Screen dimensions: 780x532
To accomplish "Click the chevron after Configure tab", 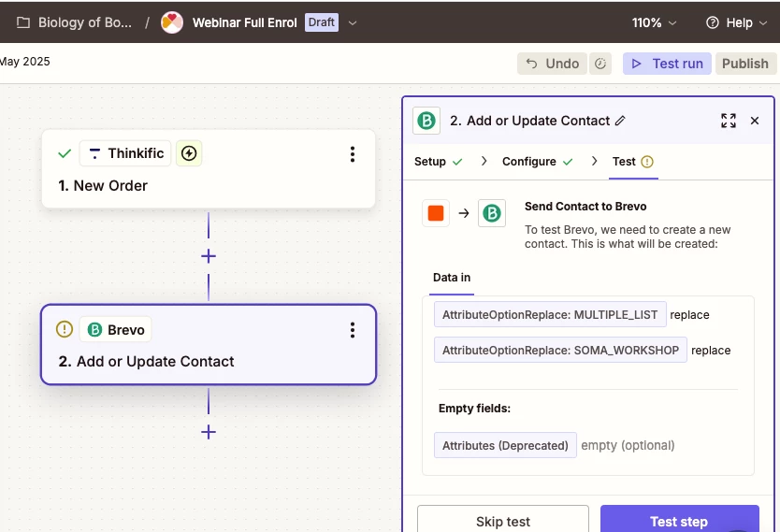I will tap(594, 161).
